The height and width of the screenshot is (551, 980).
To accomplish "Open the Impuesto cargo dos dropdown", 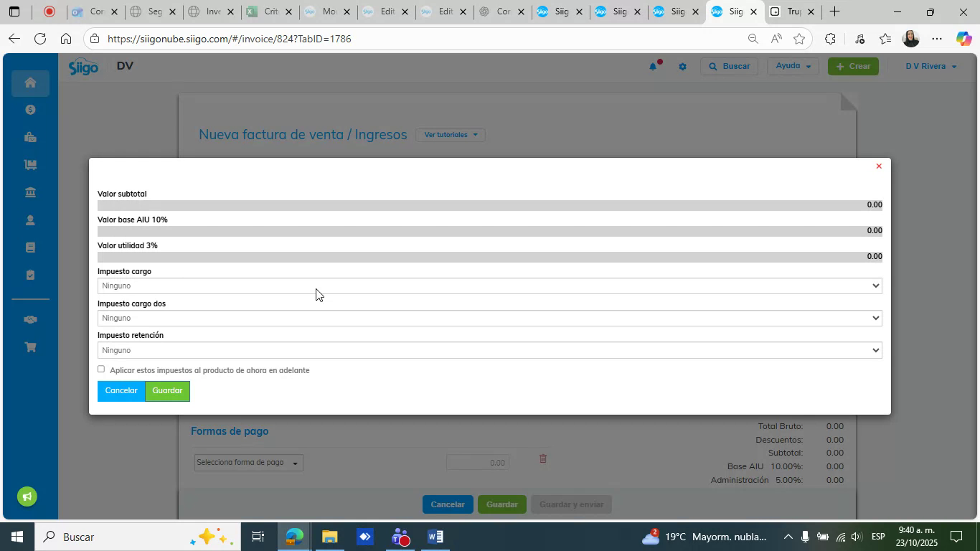I will tap(489, 318).
